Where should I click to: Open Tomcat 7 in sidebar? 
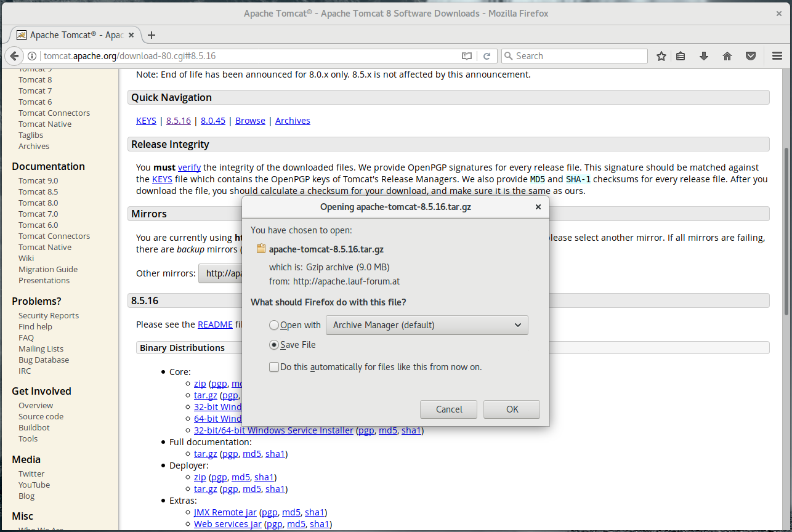[x=35, y=91]
